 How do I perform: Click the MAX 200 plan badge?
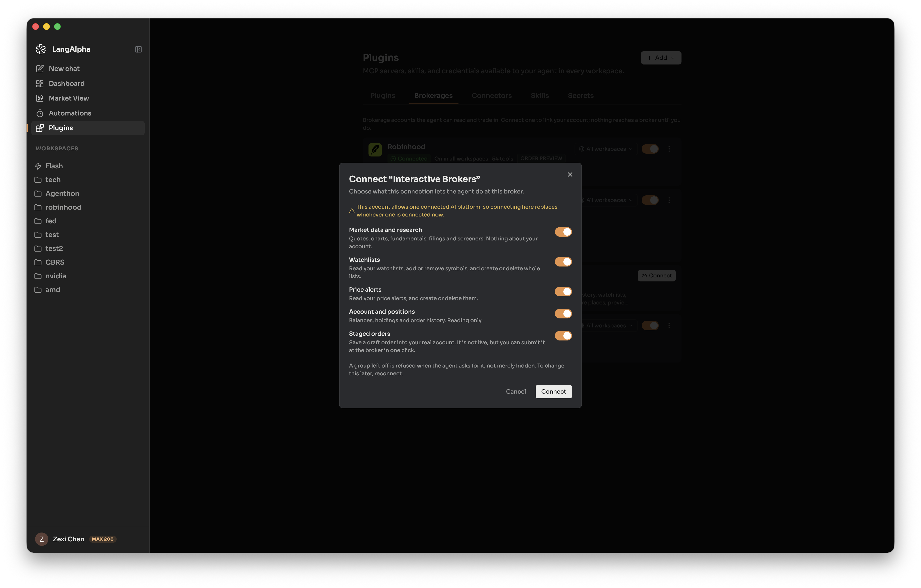(102, 539)
